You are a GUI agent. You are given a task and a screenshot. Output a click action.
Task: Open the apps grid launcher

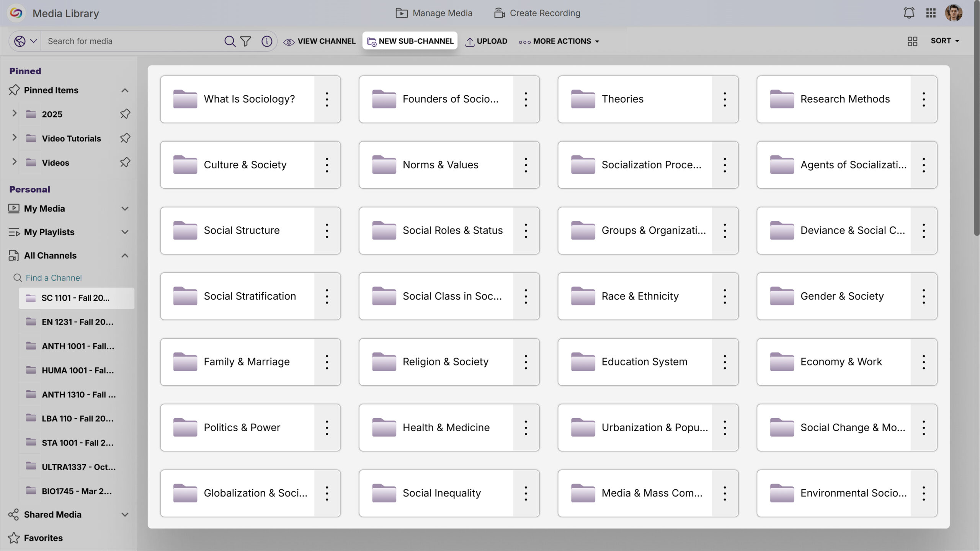(x=931, y=13)
